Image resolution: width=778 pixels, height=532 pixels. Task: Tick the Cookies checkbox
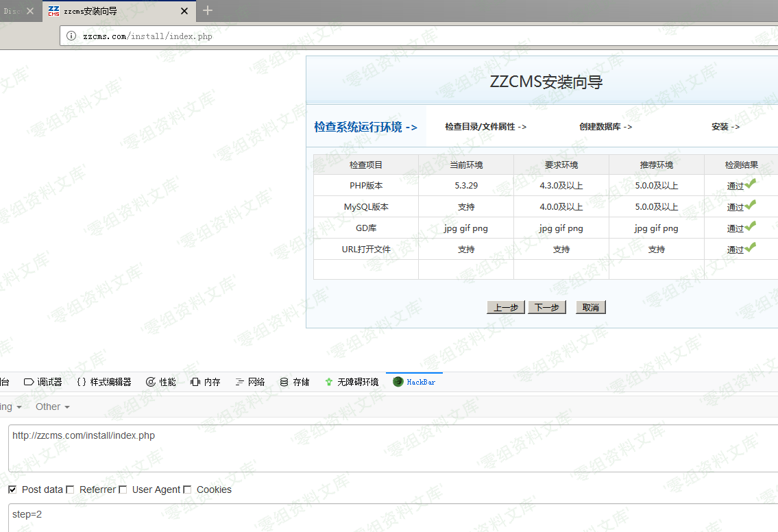(x=187, y=489)
